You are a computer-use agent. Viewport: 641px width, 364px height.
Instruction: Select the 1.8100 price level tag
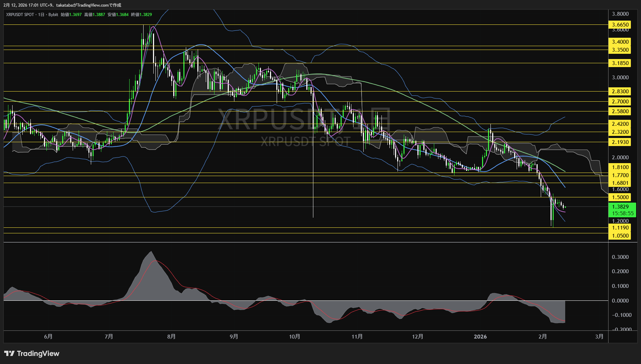coord(620,167)
